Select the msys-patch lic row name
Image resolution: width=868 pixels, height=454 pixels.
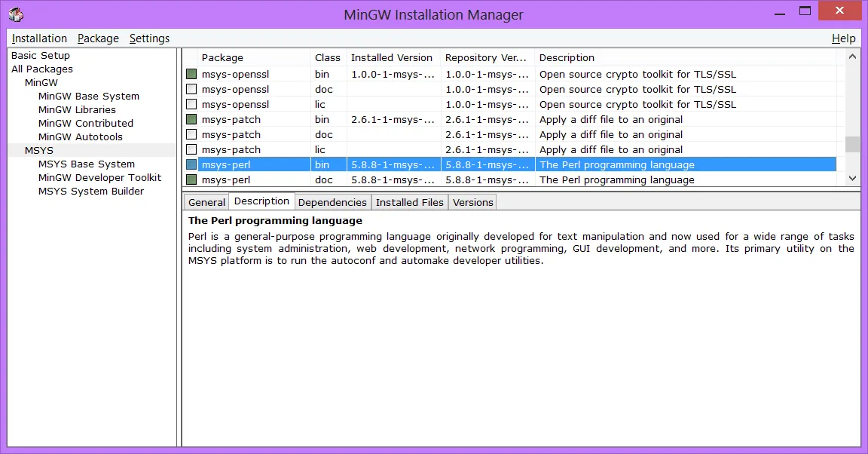tap(231, 149)
